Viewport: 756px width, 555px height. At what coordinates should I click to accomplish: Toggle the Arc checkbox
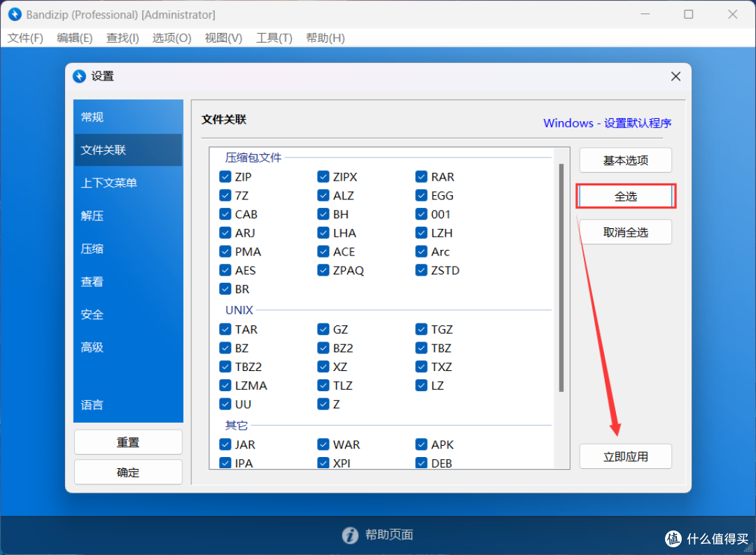[x=421, y=252]
